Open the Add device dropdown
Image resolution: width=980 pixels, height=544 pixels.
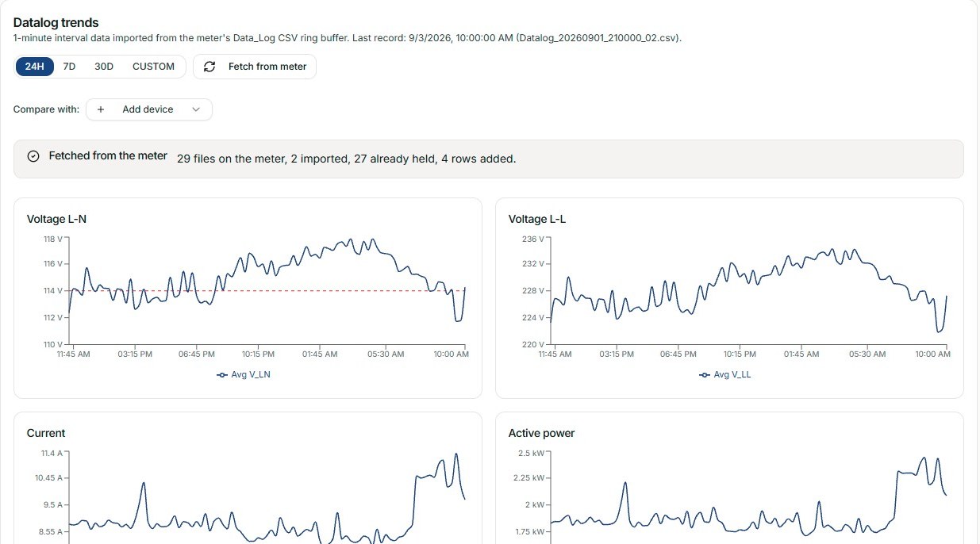point(149,109)
